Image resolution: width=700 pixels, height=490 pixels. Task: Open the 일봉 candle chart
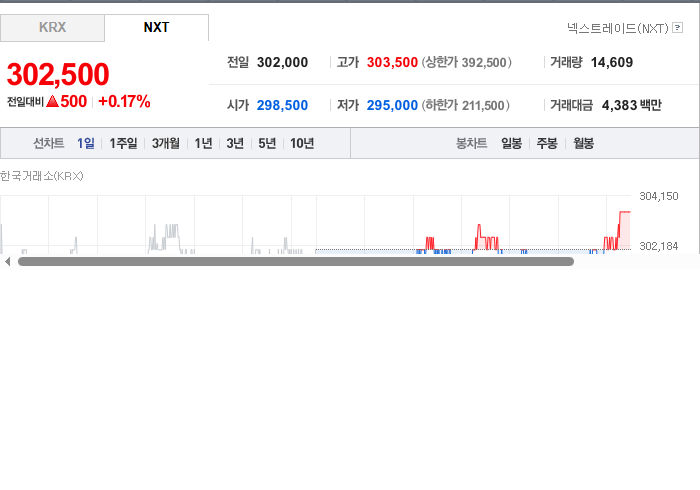click(511, 143)
